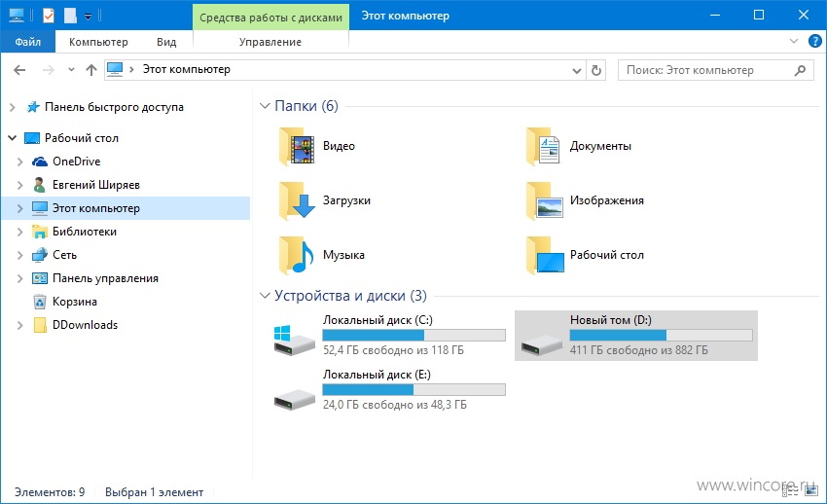Select the Локальный диск (E:) drive icon

coord(294,400)
